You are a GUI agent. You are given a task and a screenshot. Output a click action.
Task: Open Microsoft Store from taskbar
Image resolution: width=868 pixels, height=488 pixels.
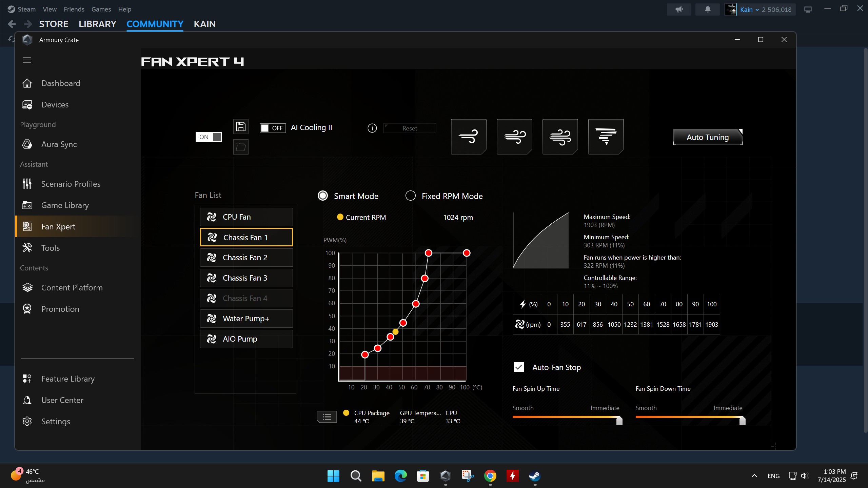[423, 476]
